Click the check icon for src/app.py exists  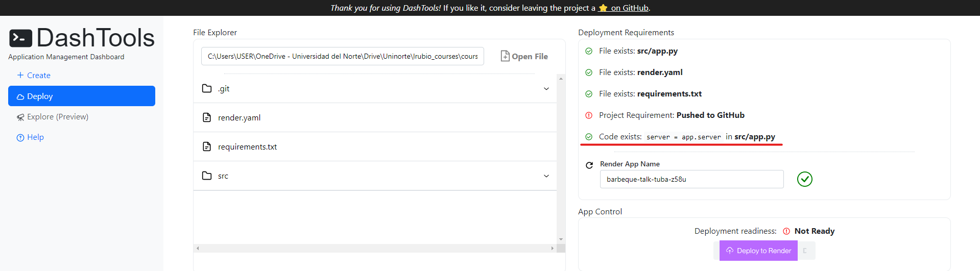pos(589,51)
